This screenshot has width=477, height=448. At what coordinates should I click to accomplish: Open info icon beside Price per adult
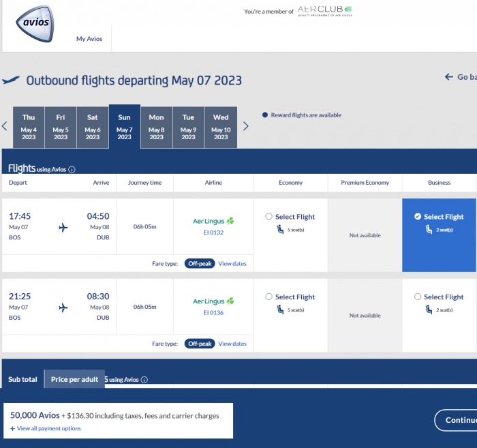144,380
